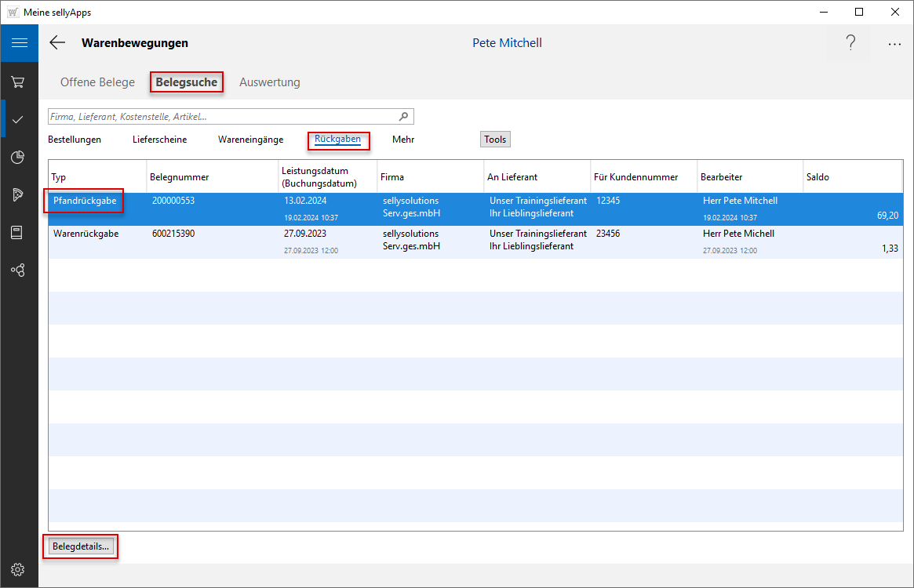Open the shopping cart section in sidebar

(x=18, y=82)
